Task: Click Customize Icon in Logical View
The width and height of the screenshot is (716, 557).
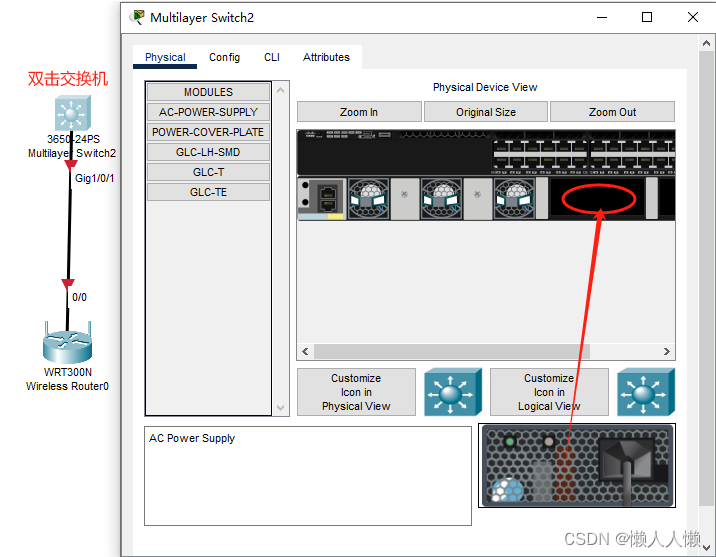Action: click(x=549, y=392)
